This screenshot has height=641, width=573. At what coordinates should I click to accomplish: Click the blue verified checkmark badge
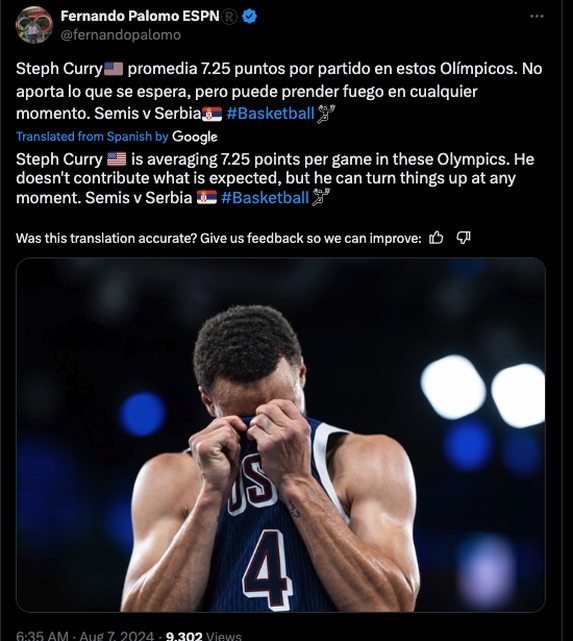coord(249,16)
